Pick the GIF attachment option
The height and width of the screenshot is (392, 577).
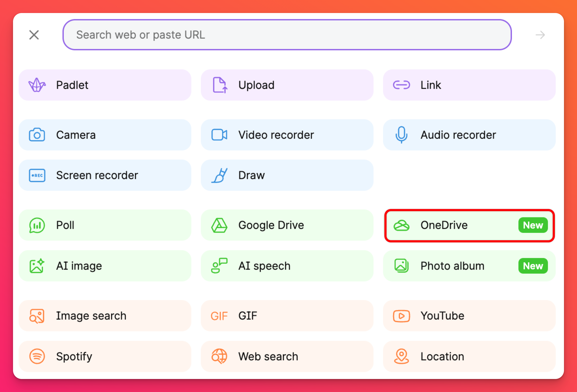[287, 316]
